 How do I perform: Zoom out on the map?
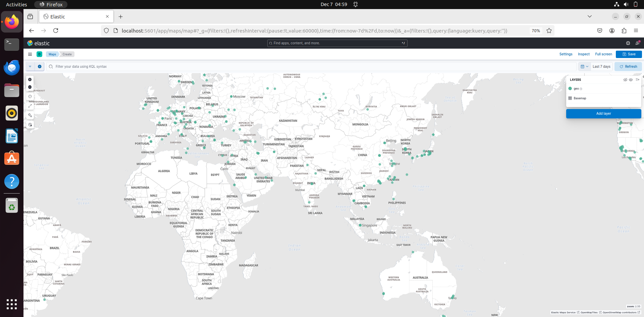pos(30,87)
